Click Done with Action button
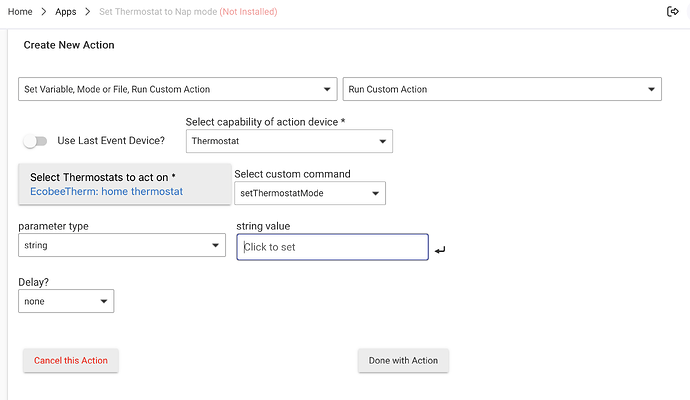 click(x=403, y=360)
